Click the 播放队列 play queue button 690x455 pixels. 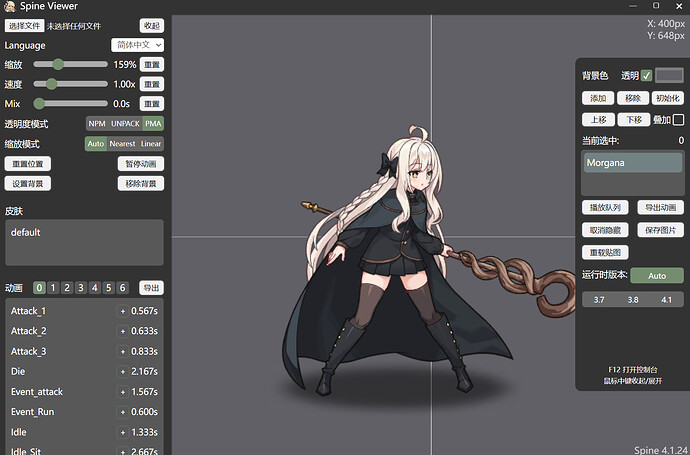pyautogui.click(x=605, y=207)
